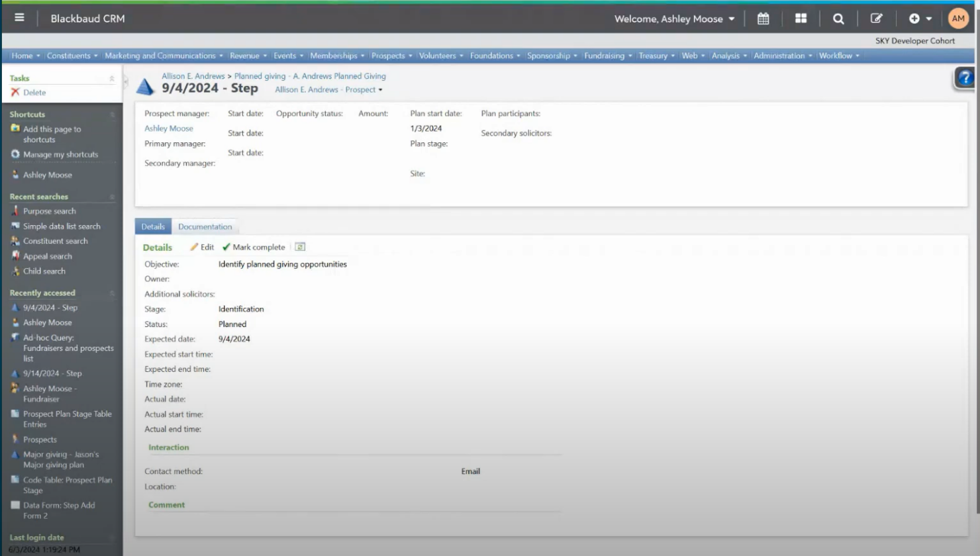
Task: Open 9/14/2024 - Step in Recently accessed
Action: (x=52, y=373)
